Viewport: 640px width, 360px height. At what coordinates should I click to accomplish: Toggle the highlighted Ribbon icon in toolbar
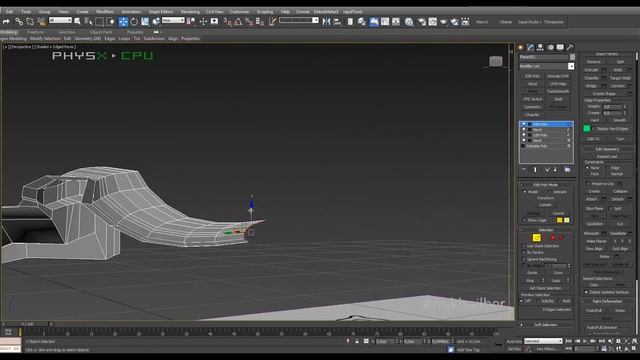pos(373,22)
